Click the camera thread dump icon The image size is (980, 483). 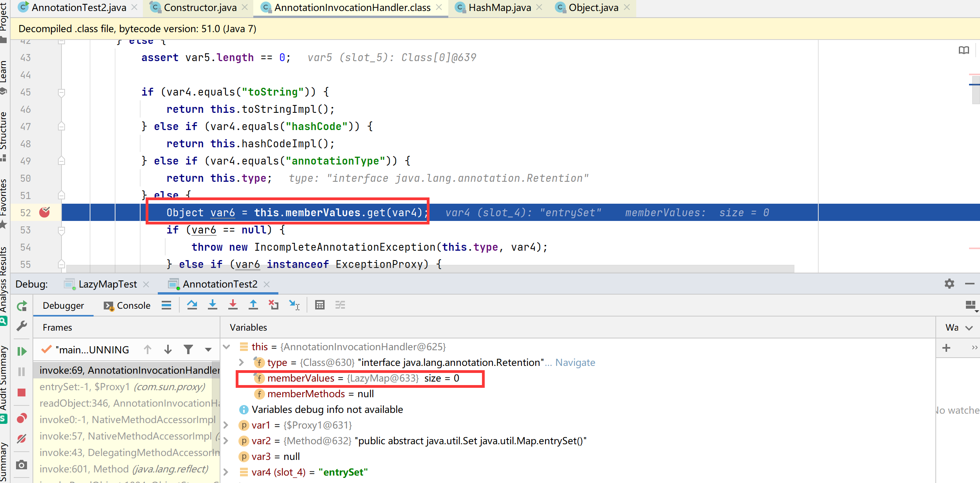click(x=22, y=465)
